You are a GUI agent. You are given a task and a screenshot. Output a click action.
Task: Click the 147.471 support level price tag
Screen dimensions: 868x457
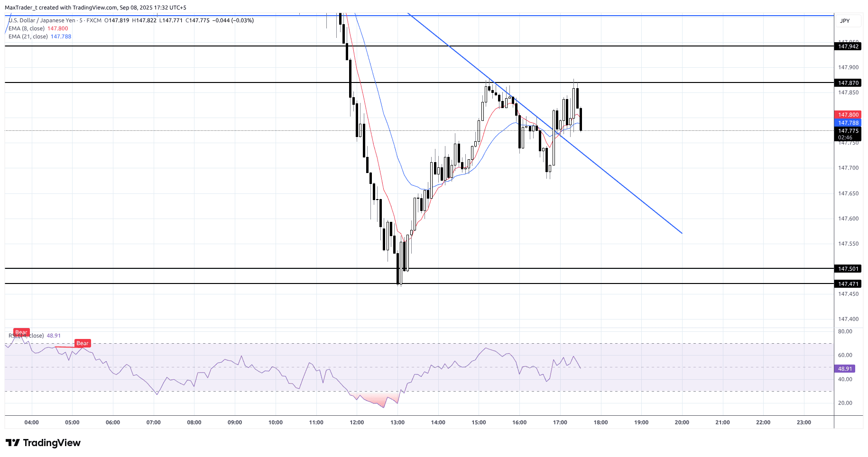[x=848, y=284]
